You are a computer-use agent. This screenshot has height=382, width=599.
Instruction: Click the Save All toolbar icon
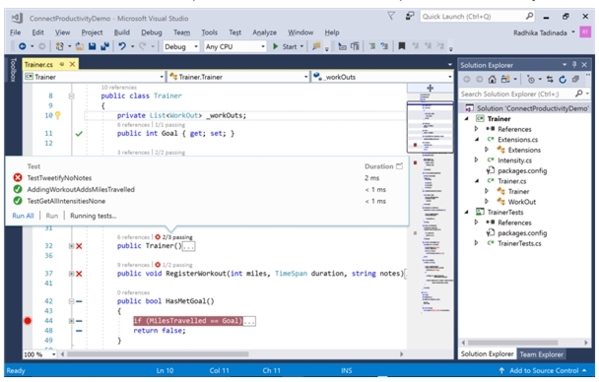tap(105, 46)
